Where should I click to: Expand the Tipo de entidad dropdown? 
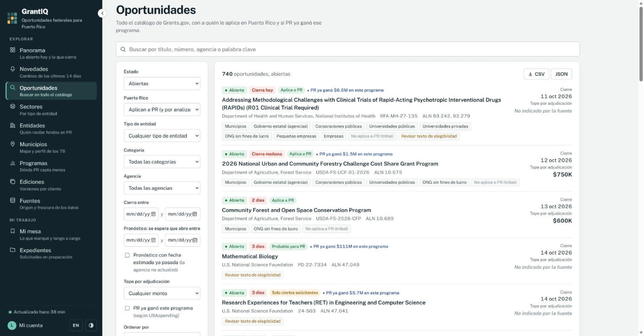(x=162, y=136)
